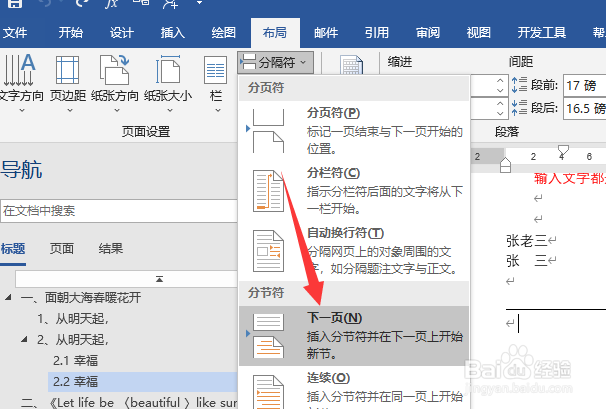606x409 pixels.
Task: Select heading 2.1 幸福 in navigation
Action: click(x=75, y=361)
